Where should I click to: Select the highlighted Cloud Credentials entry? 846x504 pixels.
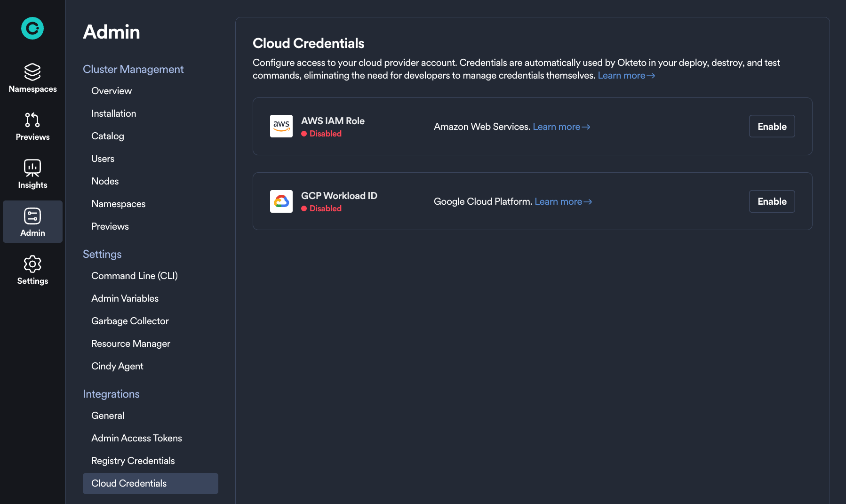coord(129,483)
